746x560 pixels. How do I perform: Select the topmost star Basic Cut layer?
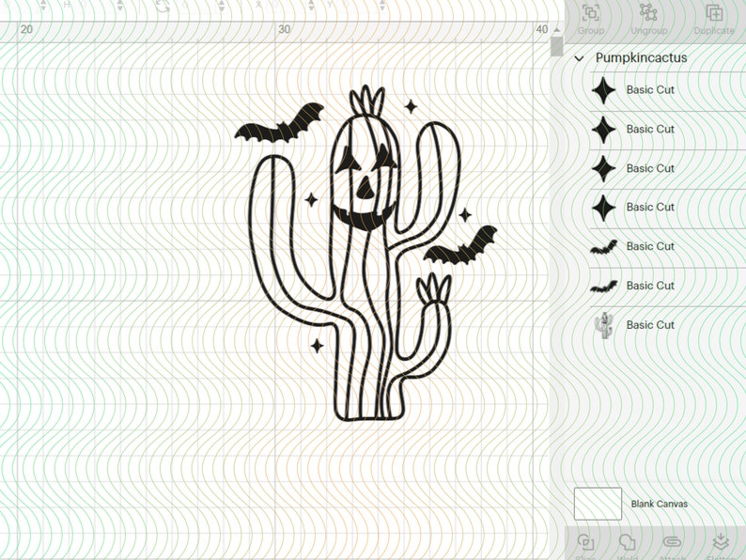(x=668, y=90)
